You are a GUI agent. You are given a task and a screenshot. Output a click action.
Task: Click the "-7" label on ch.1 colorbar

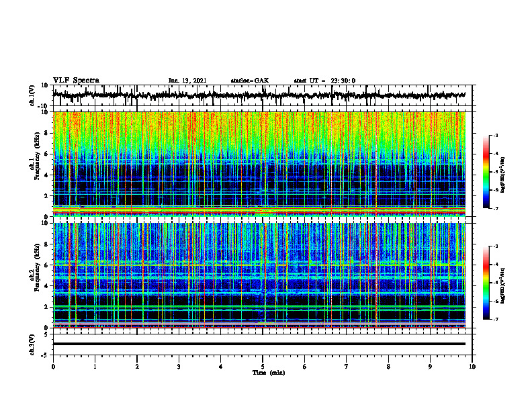point(496,208)
